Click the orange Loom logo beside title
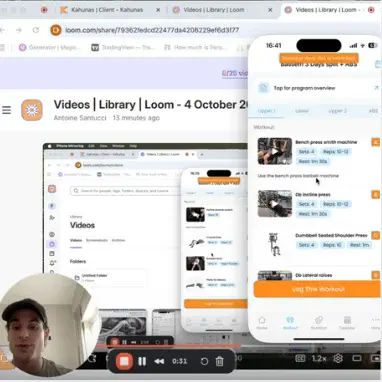The height and width of the screenshot is (382, 382). pos(32,110)
